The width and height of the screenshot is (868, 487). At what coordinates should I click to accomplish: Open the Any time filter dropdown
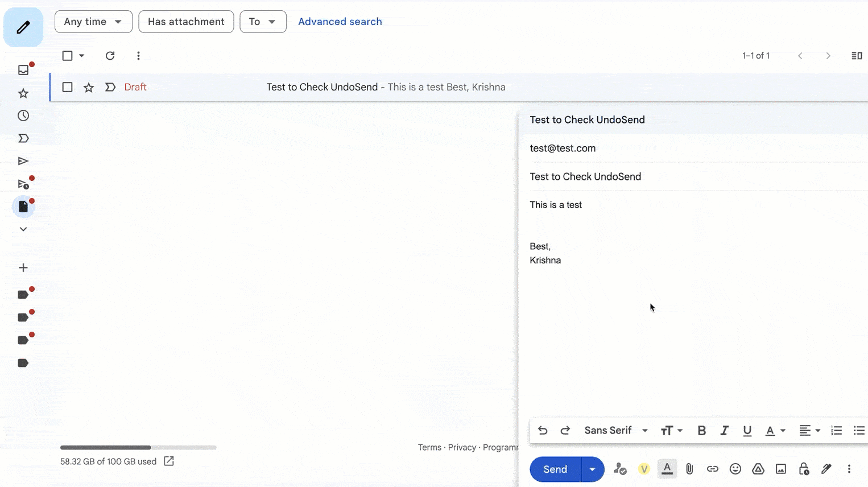pyautogui.click(x=93, y=22)
